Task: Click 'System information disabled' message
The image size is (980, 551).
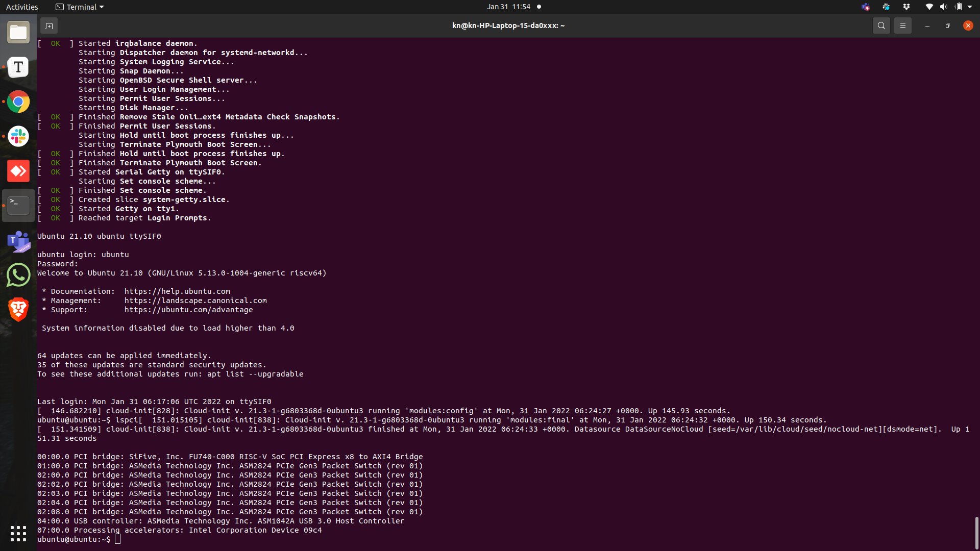Action: (168, 328)
